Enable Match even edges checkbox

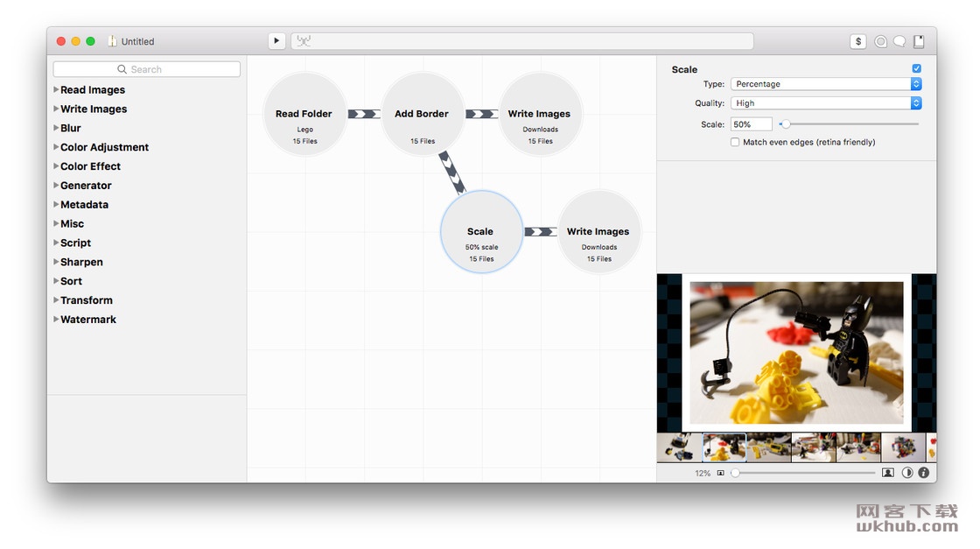click(735, 142)
